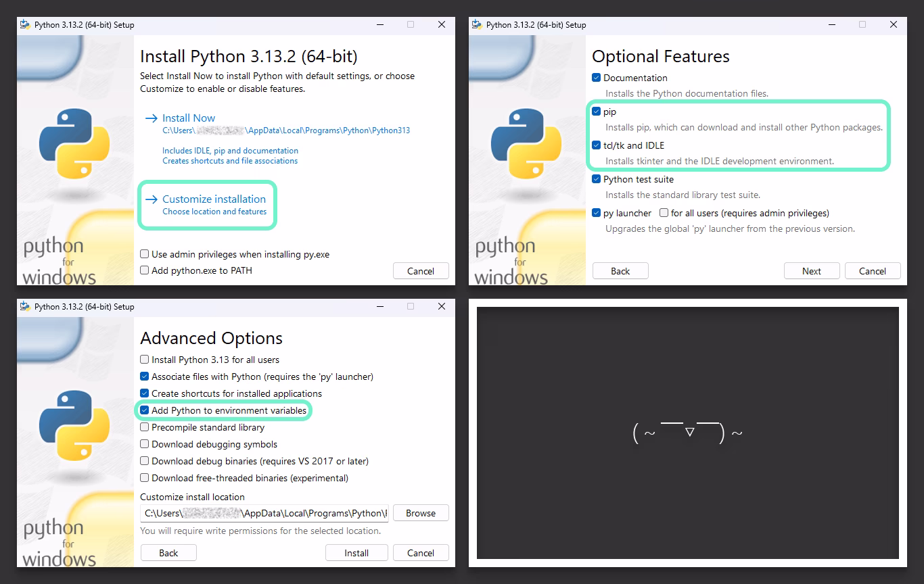Image resolution: width=924 pixels, height=584 pixels.
Task: Tick Add python.exe to PATH checkbox
Action: coord(144,270)
